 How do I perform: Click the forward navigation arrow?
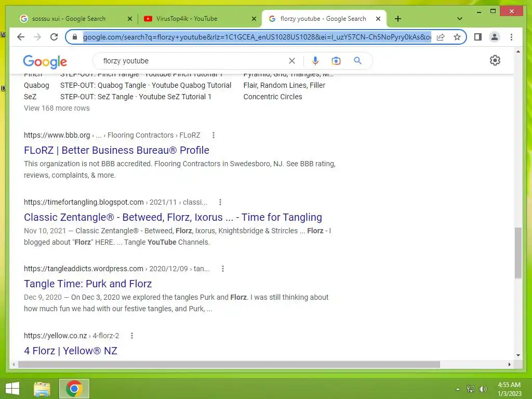(37, 37)
